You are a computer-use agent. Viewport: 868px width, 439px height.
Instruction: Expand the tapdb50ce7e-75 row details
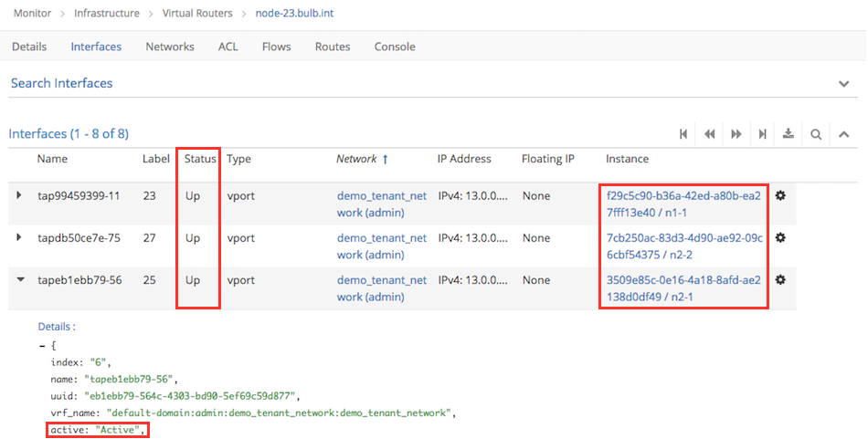pos(19,237)
